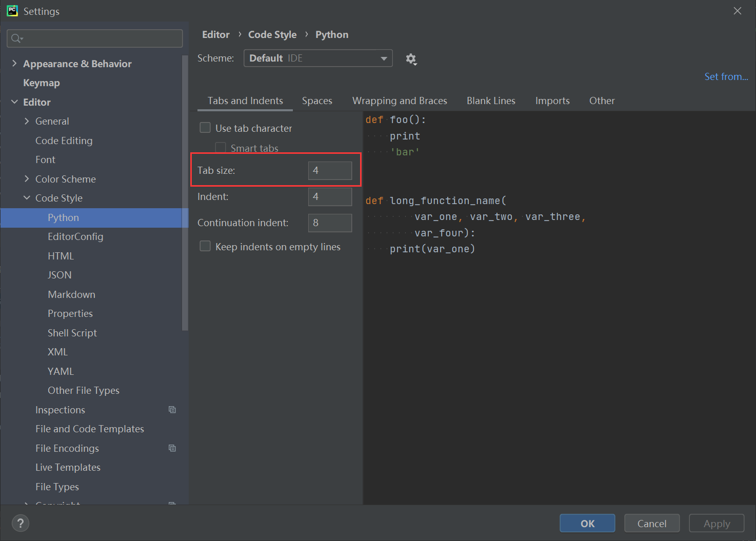Select Other File Types item
Image resolution: width=756 pixels, height=541 pixels.
(84, 390)
